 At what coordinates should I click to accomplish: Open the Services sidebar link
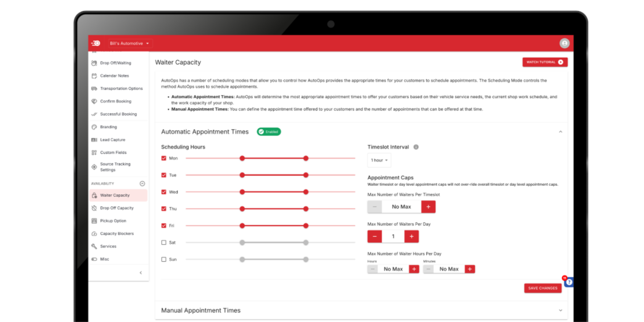click(118, 246)
